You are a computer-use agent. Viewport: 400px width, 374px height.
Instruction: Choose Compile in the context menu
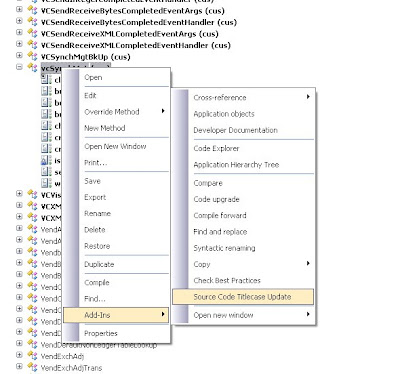coord(116,283)
